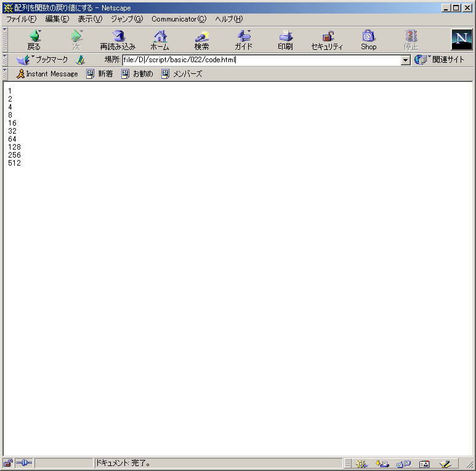Image resolution: width=476 pixels, height=471 pixels.
Task: Open Address Book component icon
Action: 424,464
